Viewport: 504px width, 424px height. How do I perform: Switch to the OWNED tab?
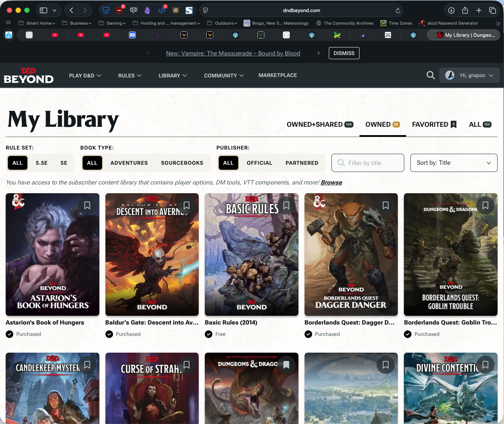[x=383, y=125]
